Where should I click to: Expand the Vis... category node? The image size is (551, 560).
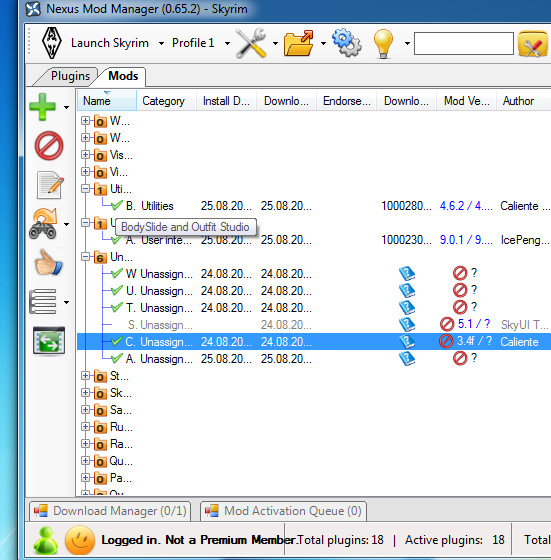point(85,155)
